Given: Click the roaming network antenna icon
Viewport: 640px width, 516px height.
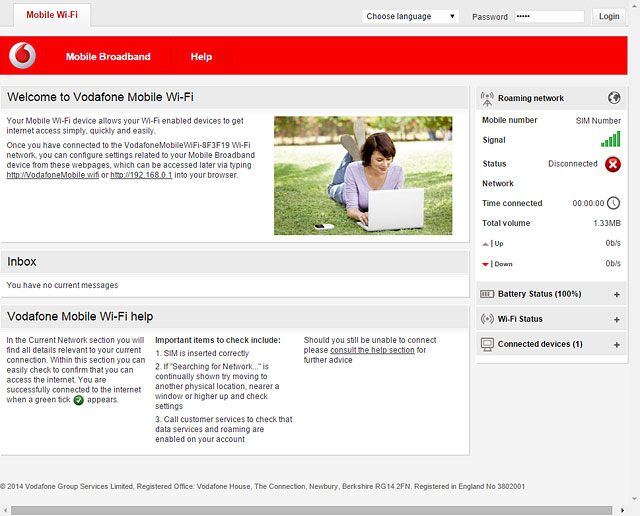Looking at the screenshot, I should (x=487, y=98).
